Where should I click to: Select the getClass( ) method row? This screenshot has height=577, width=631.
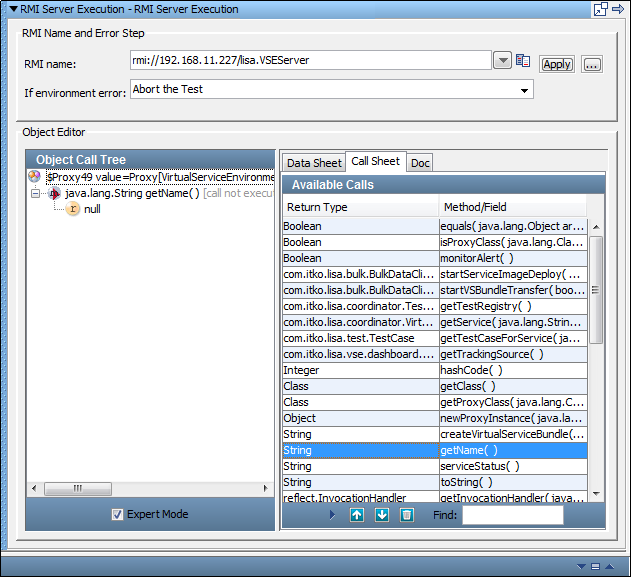pos(435,386)
